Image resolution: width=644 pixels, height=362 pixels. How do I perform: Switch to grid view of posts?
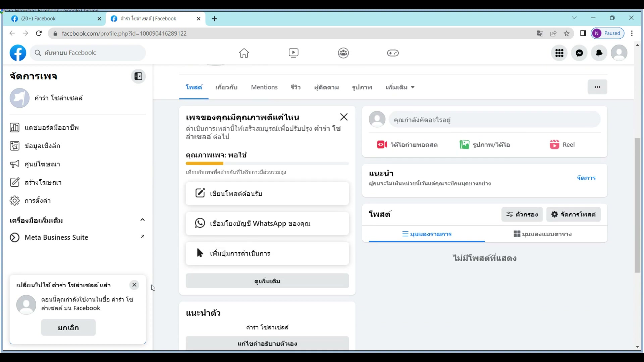pos(542,234)
